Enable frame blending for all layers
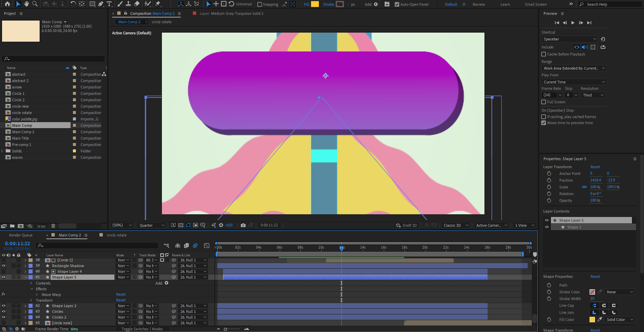 [186, 246]
